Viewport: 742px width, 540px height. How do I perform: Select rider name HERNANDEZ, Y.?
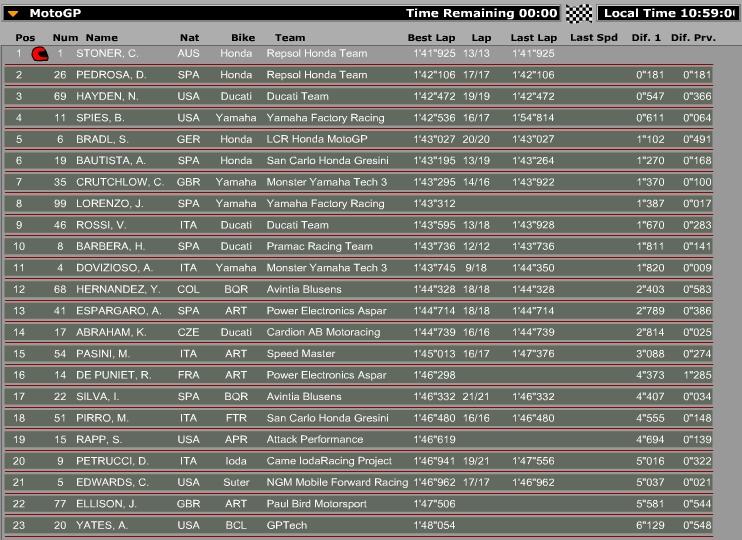[x=118, y=289]
